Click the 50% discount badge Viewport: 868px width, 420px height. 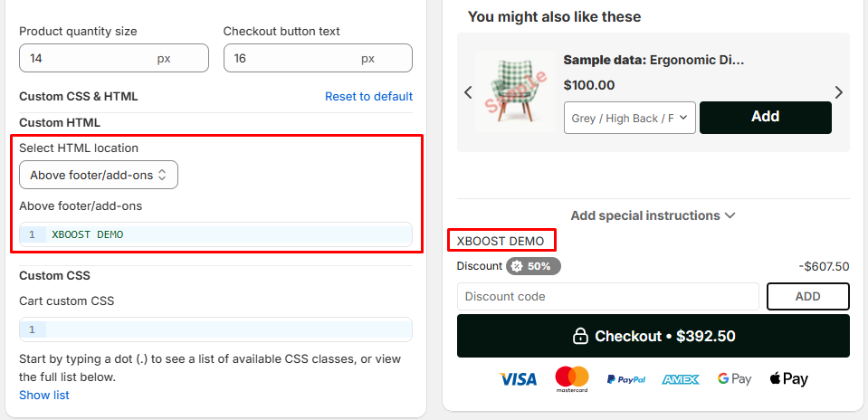534,266
